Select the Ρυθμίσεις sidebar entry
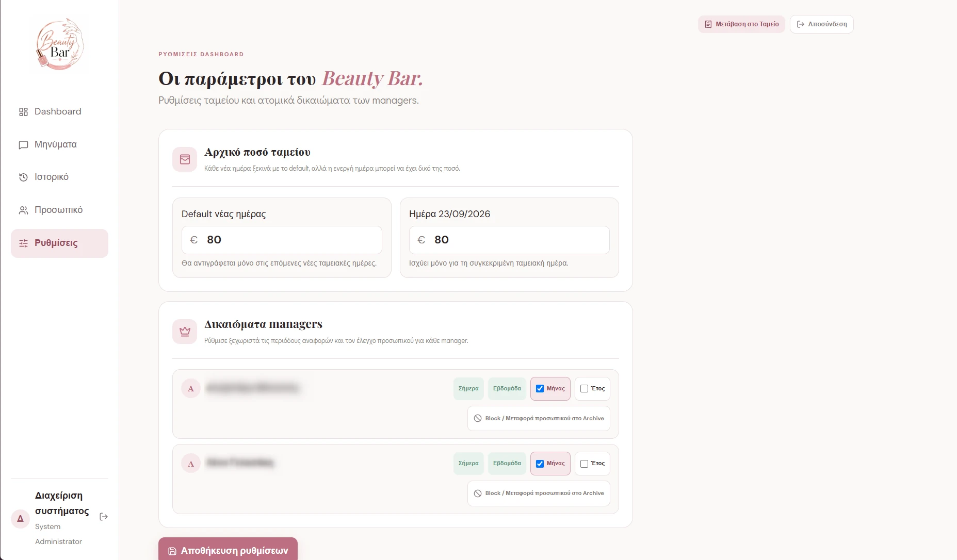This screenshot has height=560, width=957. pyautogui.click(x=59, y=243)
